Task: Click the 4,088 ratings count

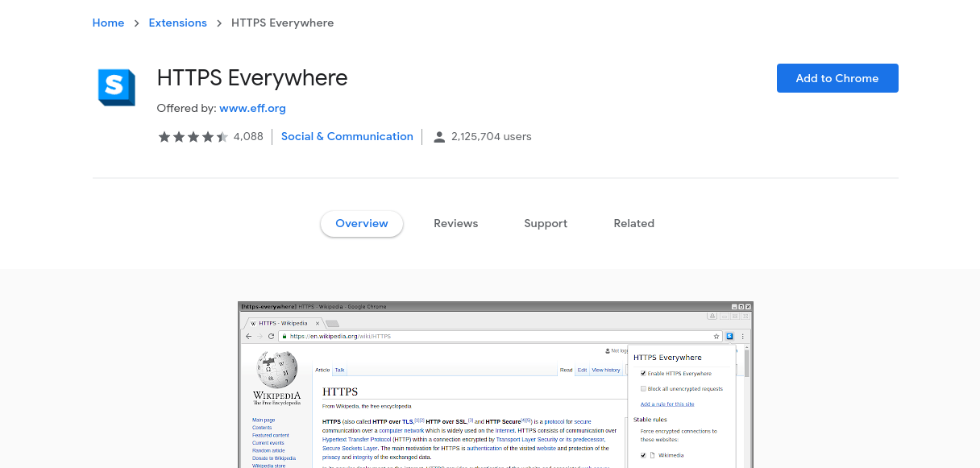Action: point(248,137)
